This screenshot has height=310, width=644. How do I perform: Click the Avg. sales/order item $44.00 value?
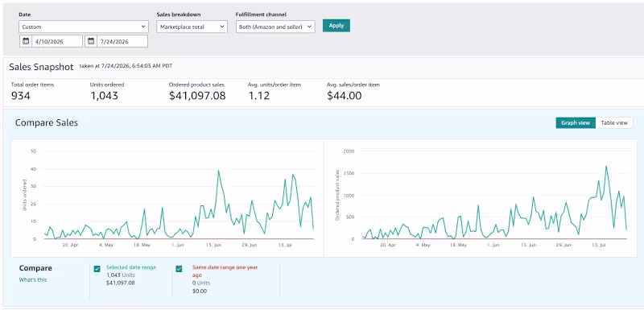[x=345, y=96]
